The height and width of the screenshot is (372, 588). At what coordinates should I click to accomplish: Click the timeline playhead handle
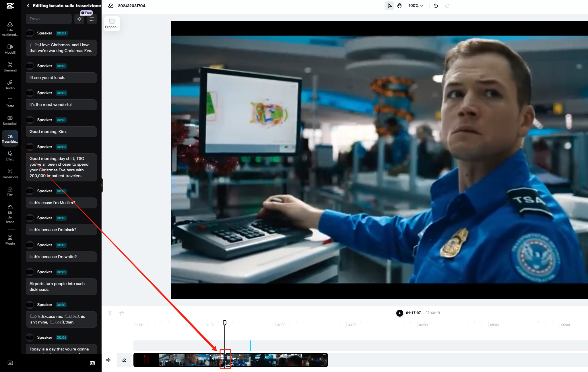[x=225, y=323]
